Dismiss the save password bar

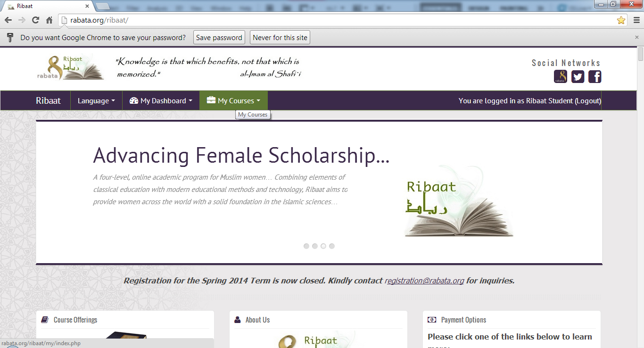(637, 37)
